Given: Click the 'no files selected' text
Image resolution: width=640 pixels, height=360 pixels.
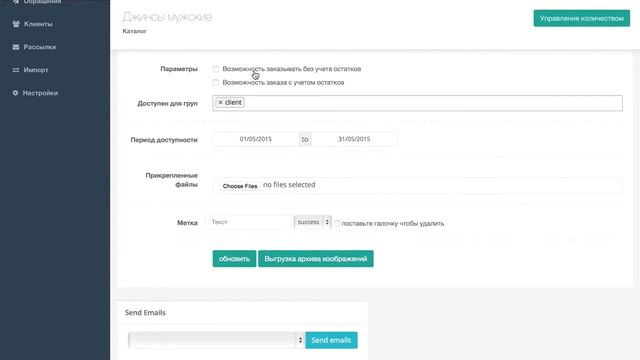Looking at the screenshot, I should [x=289, y=185].
